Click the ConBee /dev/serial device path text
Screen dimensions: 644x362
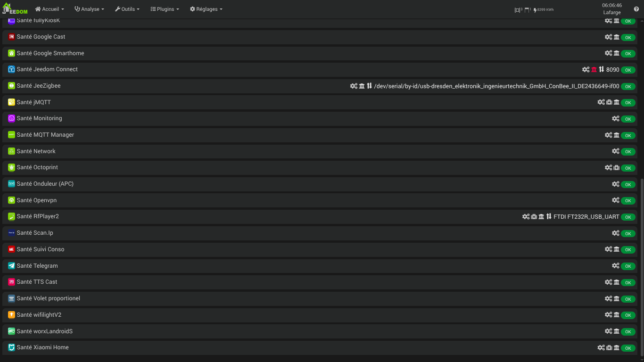point(496,86)
